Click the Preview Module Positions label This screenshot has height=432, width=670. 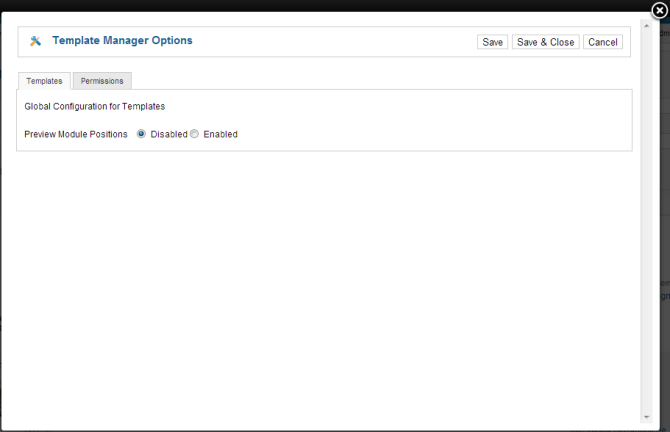[x=76, y=134]
